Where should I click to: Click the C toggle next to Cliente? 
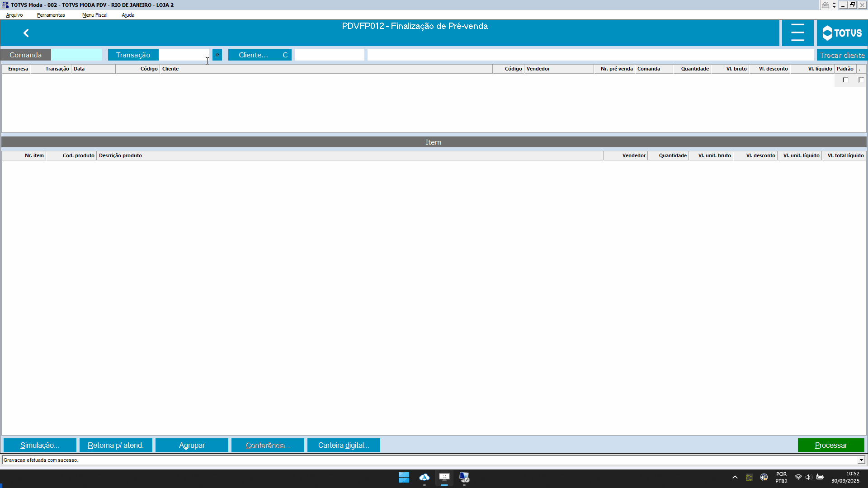coord(285,55)
